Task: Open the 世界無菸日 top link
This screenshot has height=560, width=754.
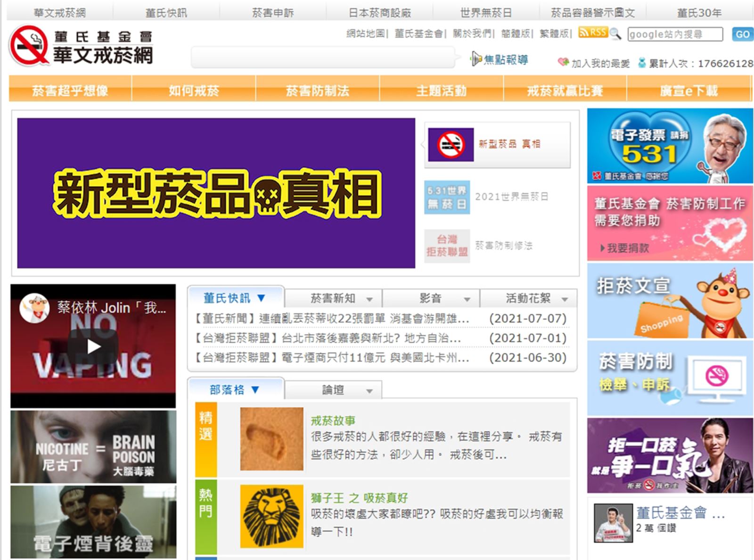Action: click(x=486, y=13)
